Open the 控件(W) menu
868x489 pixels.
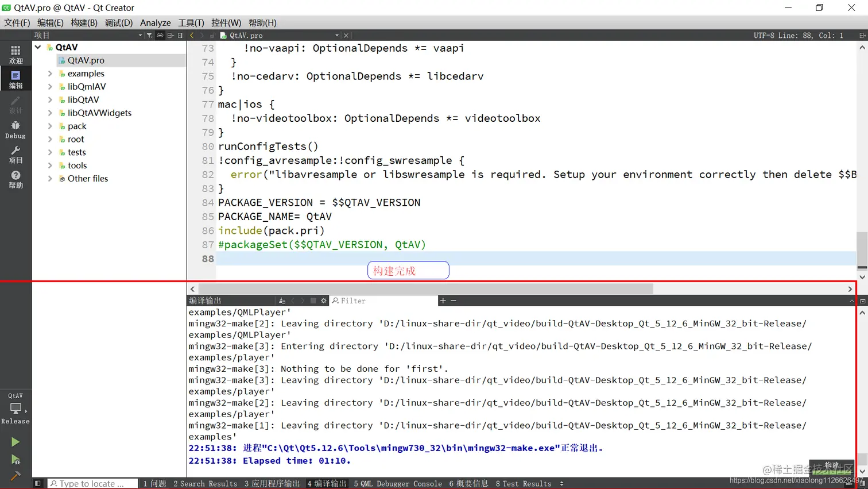[226, 23]
